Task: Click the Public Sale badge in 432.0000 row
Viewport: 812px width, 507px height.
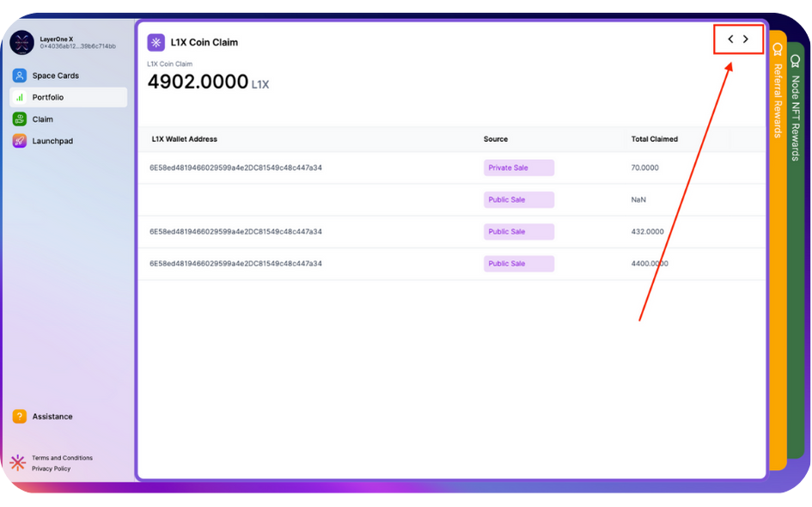Action: click(x=519, y=231)
